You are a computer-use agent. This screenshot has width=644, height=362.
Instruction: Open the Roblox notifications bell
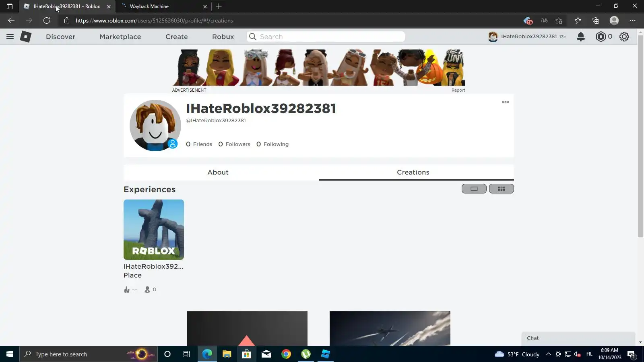580,37
